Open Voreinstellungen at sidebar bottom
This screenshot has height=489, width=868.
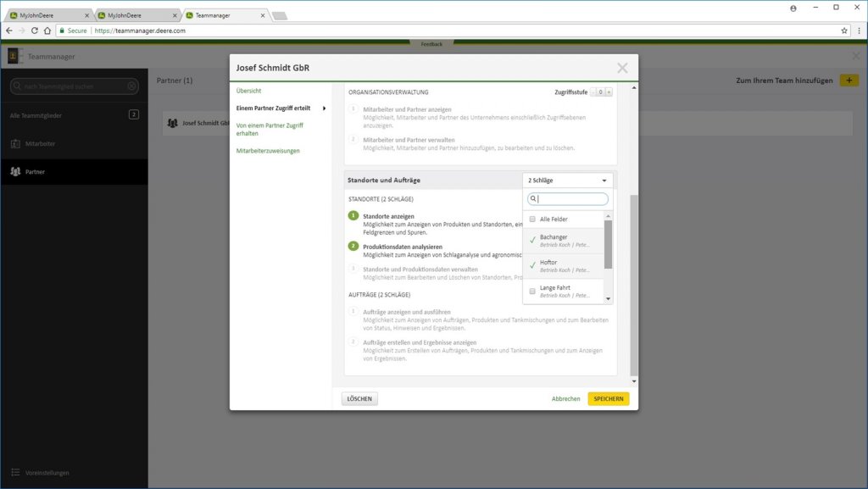point(47,473)
